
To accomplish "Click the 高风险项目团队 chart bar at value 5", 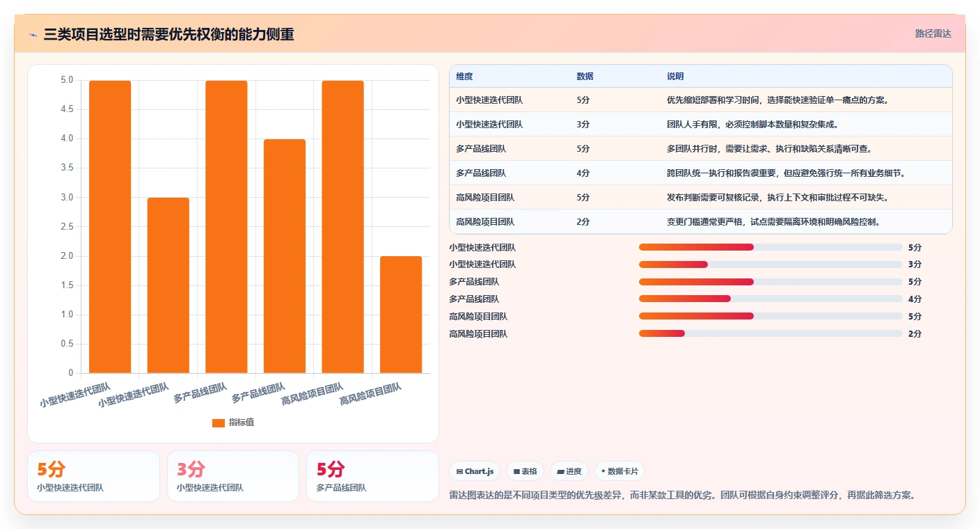I will click(342, 227).
